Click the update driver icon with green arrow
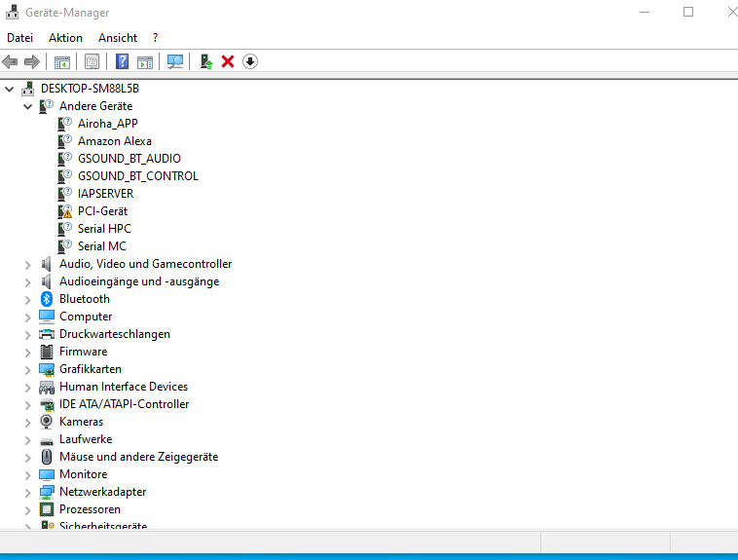The image size is (738, 560). [206, 61]
